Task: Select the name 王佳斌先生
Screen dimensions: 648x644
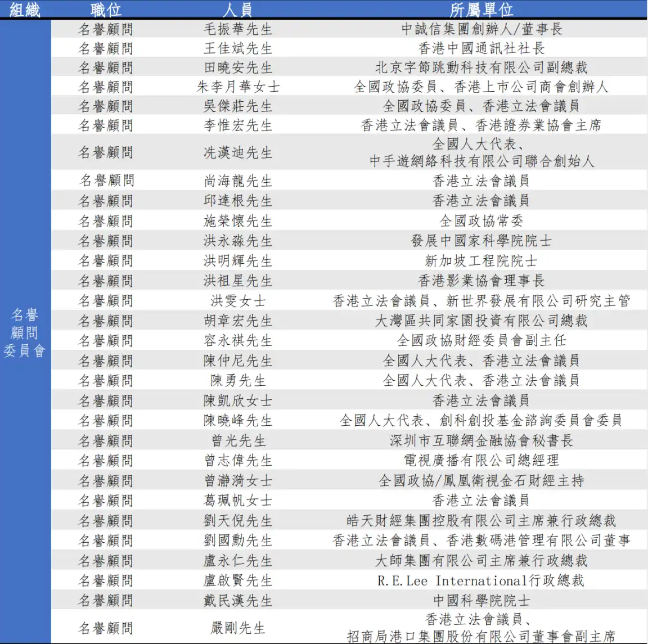Action: pos(238,48)
